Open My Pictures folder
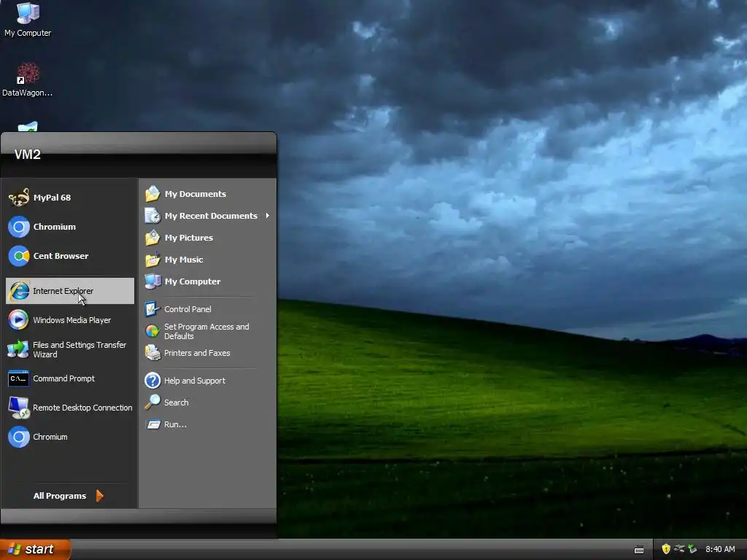Viewport: 747px width, 560px height. click(207, 238)
